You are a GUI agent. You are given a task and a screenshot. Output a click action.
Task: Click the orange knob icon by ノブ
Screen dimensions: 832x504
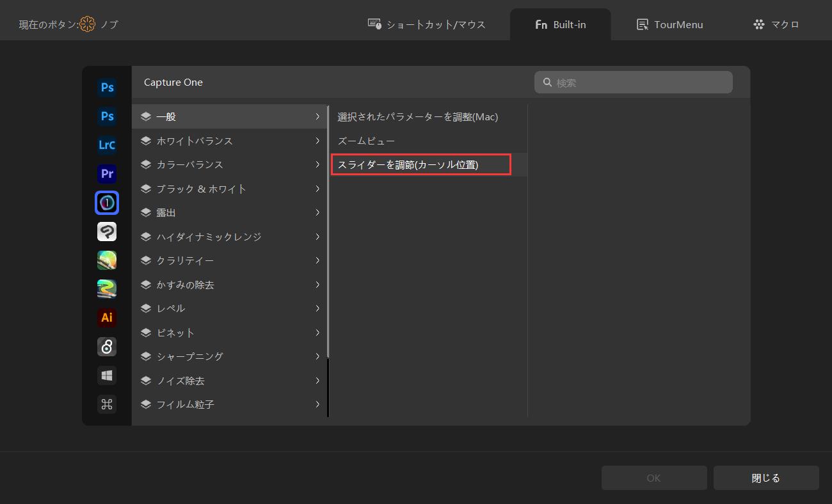[x=88, y=24]
